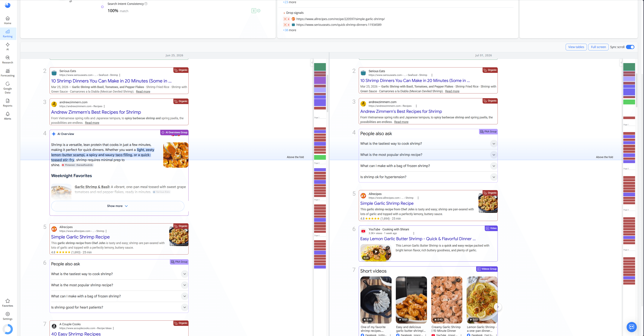The width and height of the screenshot is (644, 336).
Task: Toggle the Sync scroll switch
Action: (x=630, y=47)
